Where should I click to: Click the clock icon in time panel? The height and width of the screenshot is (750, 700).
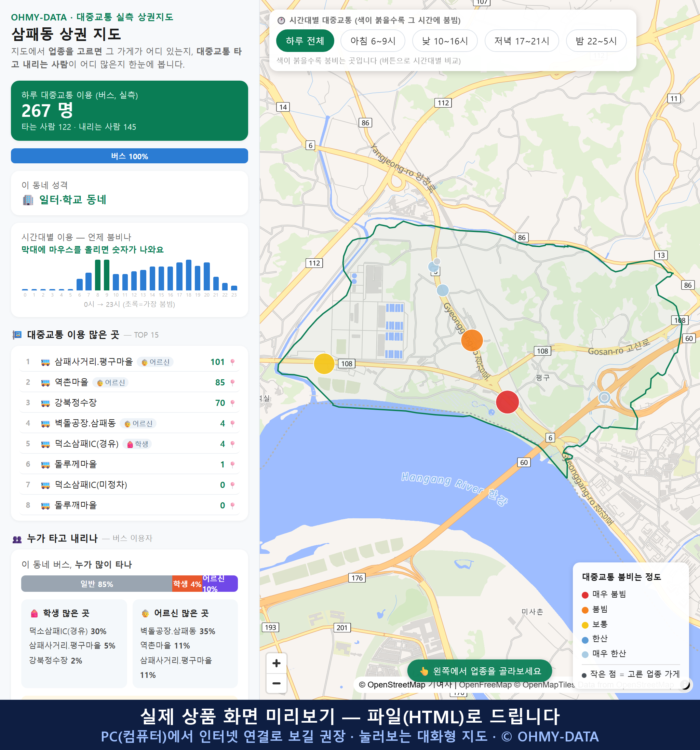pyautogui.click(x=281, y=21)
